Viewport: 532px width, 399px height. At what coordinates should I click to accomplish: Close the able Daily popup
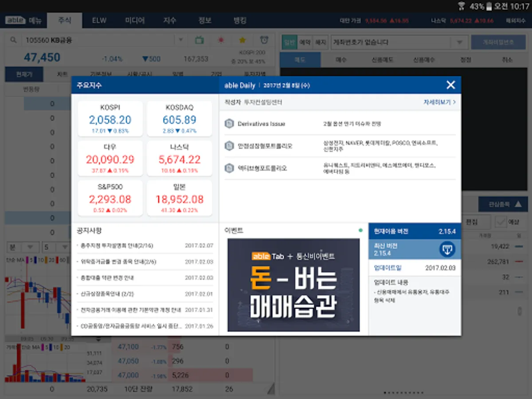coord(450,85)
